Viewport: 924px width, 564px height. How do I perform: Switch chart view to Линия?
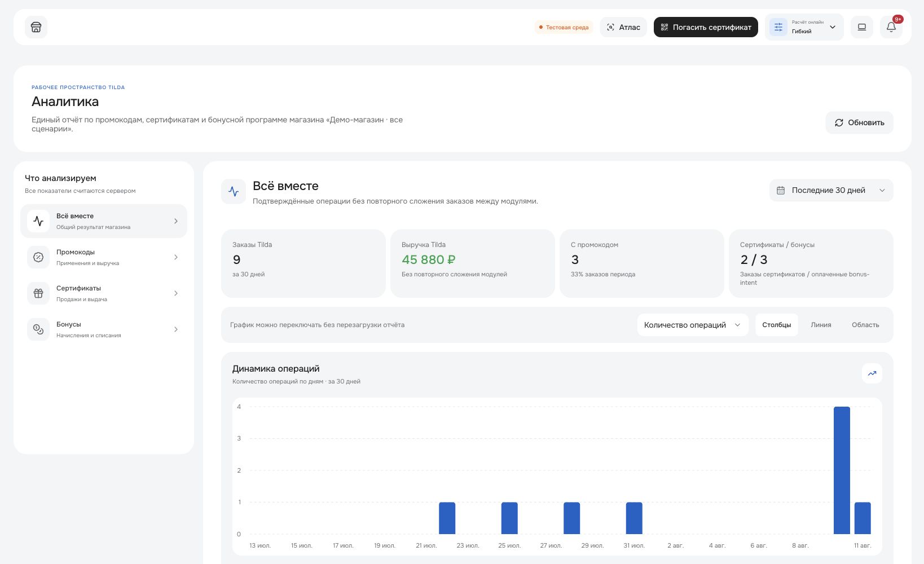821,325
